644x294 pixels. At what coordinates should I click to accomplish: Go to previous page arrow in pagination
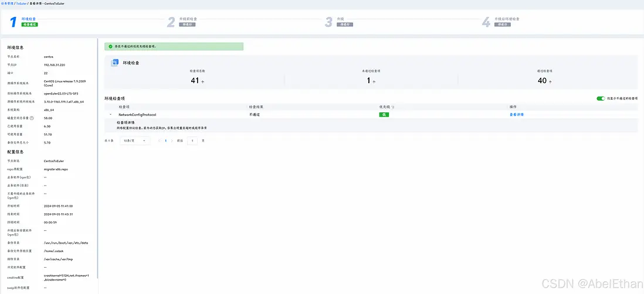point(158,141)
